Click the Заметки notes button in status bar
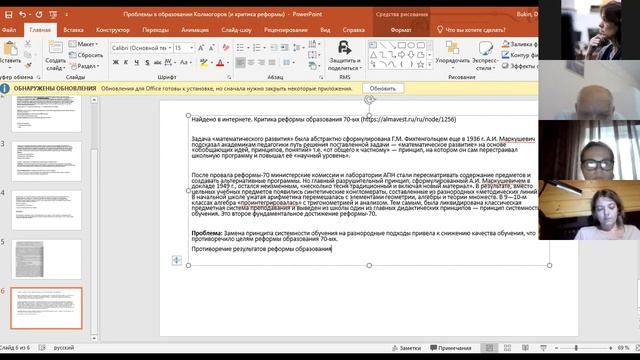The height and width of the screenshot is (360, 640). pyautogui.click(x=406, y=348)
